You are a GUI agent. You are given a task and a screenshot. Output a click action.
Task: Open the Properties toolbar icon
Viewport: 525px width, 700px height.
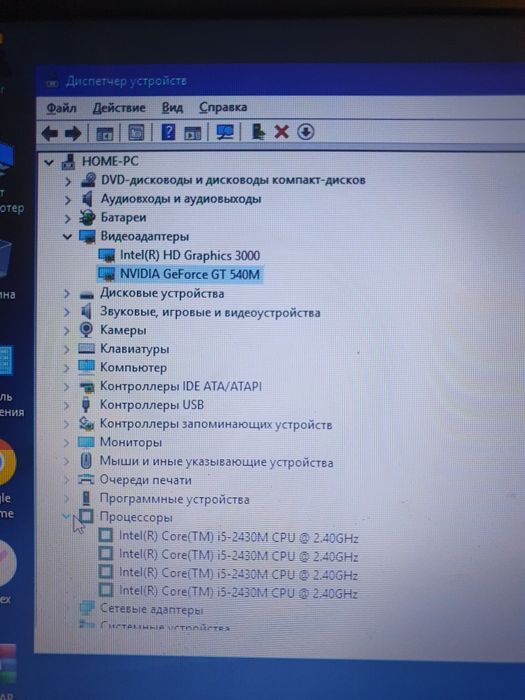(x=136, y=133)
